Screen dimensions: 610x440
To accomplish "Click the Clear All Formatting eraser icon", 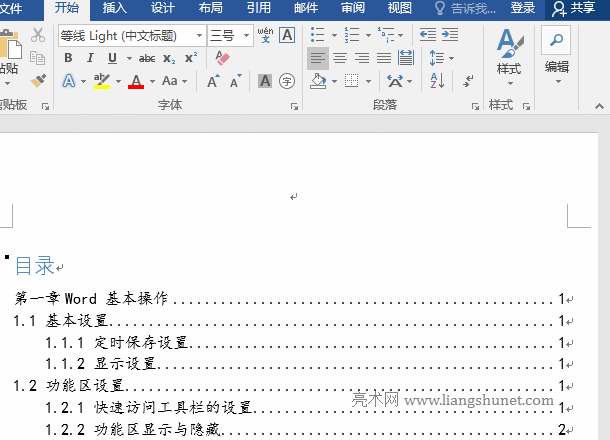I will click(222, 58).
